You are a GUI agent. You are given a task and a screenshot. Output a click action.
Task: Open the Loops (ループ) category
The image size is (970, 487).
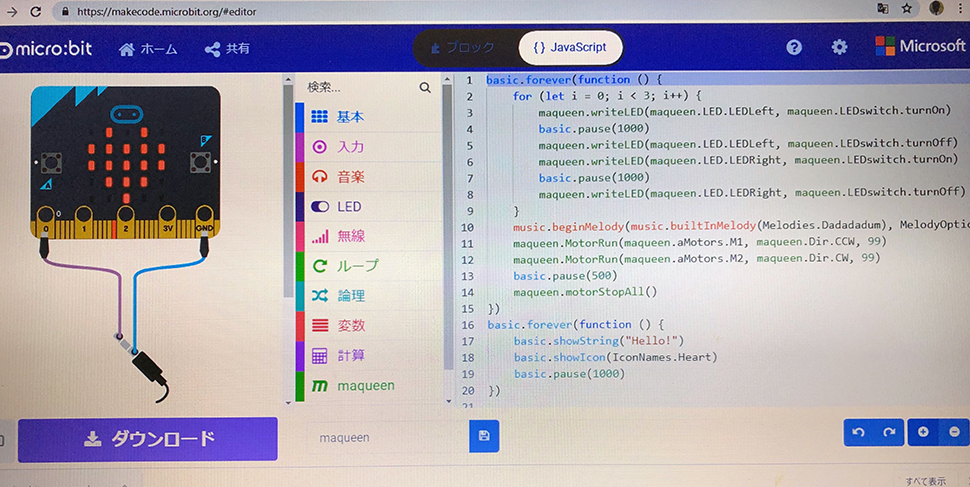(x=368, y=266)
